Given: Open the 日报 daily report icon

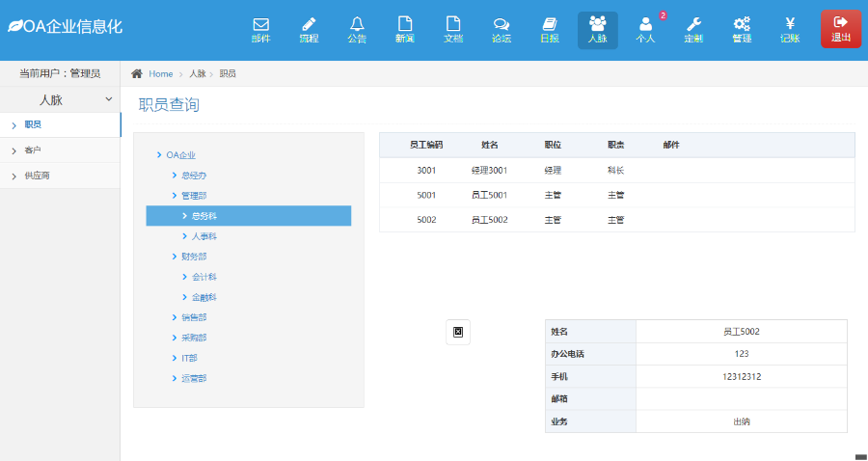Looking at the screenshot, I should (550, 31).
